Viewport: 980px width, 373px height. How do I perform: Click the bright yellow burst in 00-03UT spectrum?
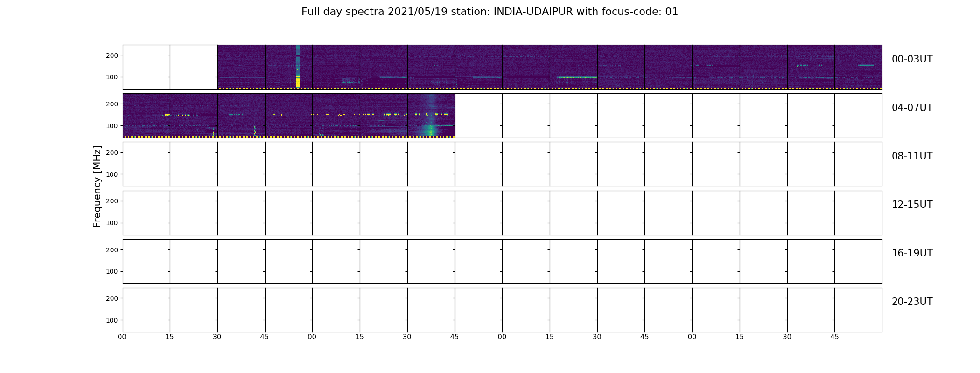coord(298,82)
